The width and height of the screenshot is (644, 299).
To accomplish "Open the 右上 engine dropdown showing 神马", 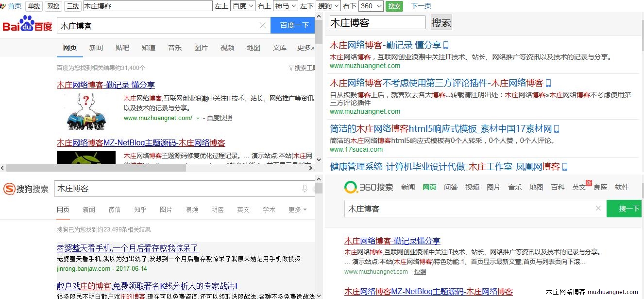I will 285,6.
